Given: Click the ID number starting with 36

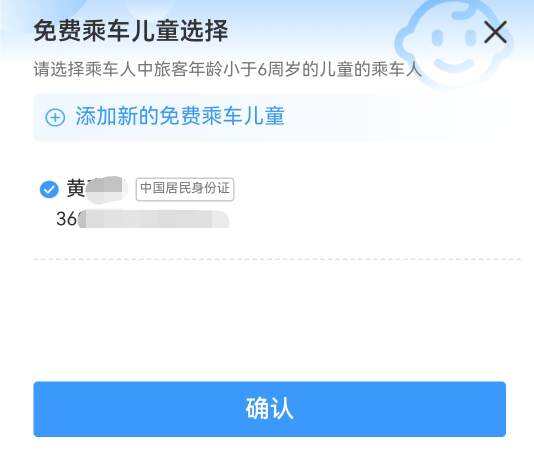Looking at the screenshot, I should (142, 219).
